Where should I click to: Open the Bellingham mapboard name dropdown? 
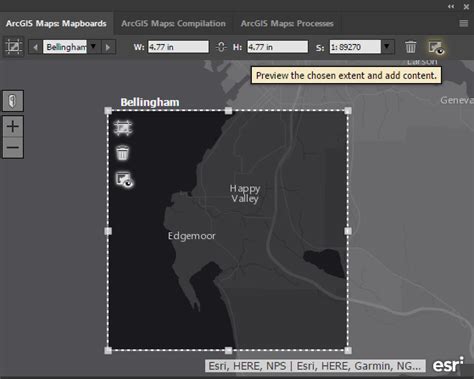[94, 47]
